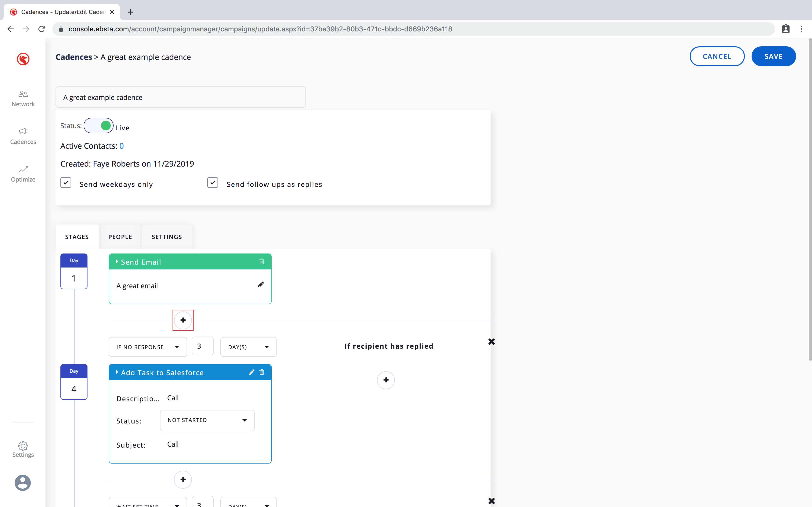812x507 pixels.
Task: Toggle the Live status switch
Action: click(x=99, y=126)
